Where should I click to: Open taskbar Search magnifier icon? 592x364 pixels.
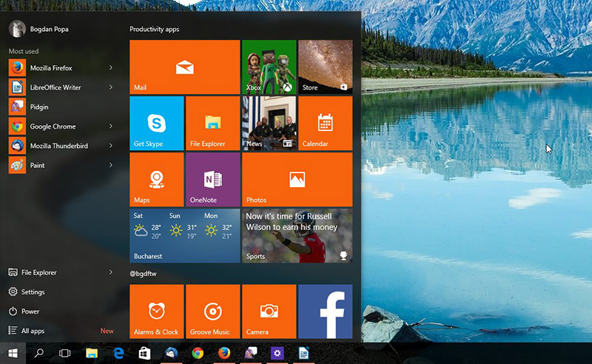[39, 354]
